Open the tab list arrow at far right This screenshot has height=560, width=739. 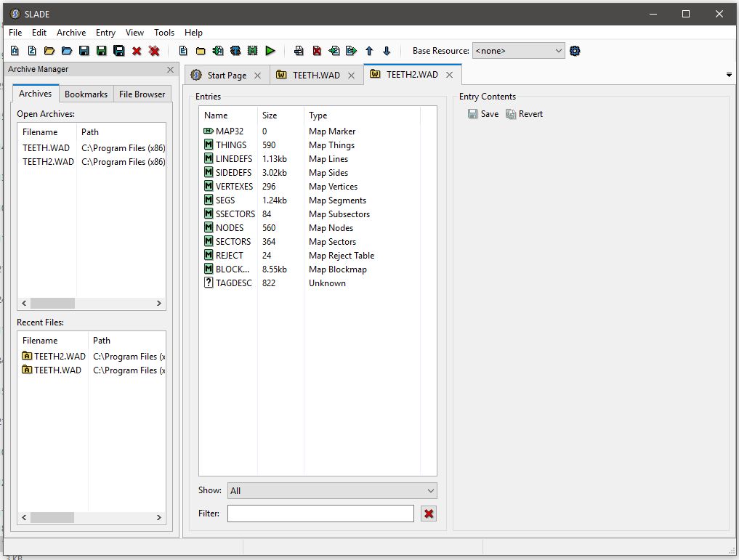pyautogui.click(x=729, y=75)
